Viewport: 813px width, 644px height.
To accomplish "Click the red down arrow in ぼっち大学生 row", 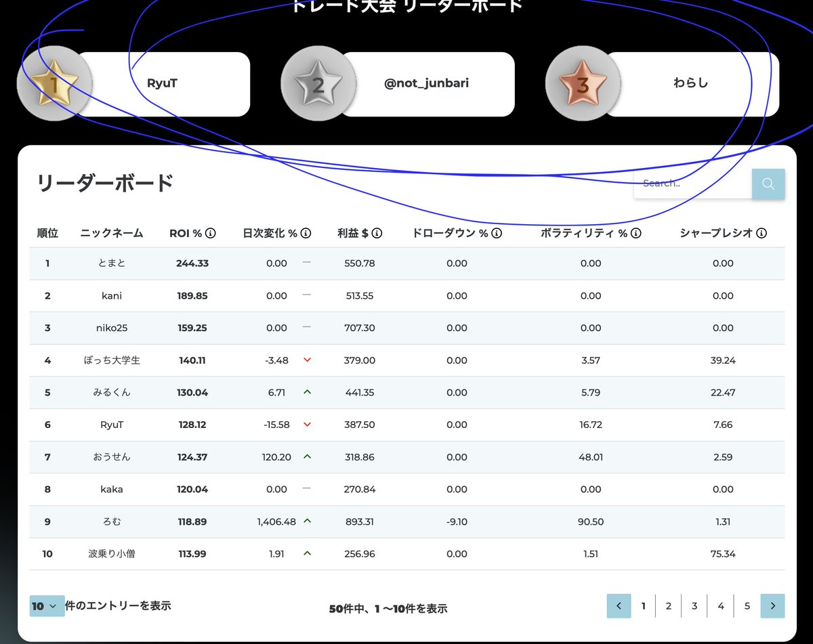I will [307, 360].
